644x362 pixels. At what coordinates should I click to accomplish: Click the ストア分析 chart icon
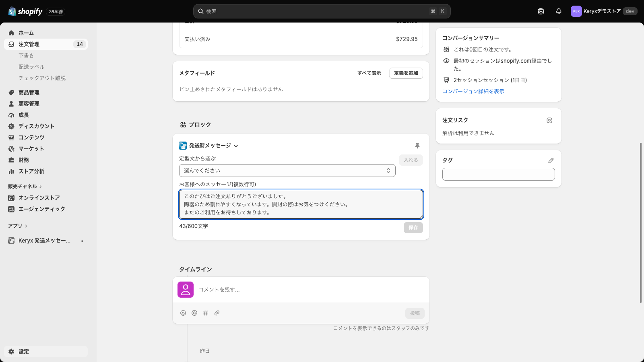[x=11, y=171]
